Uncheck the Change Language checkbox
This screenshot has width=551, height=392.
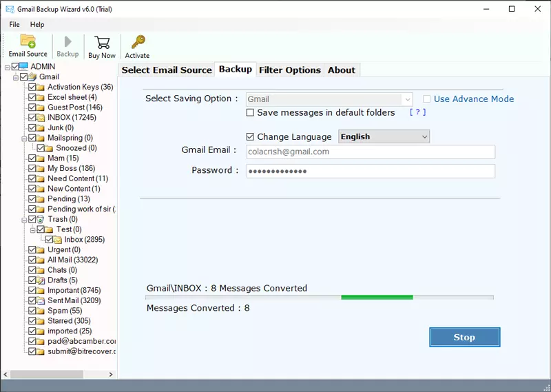(x=250, y=137)
